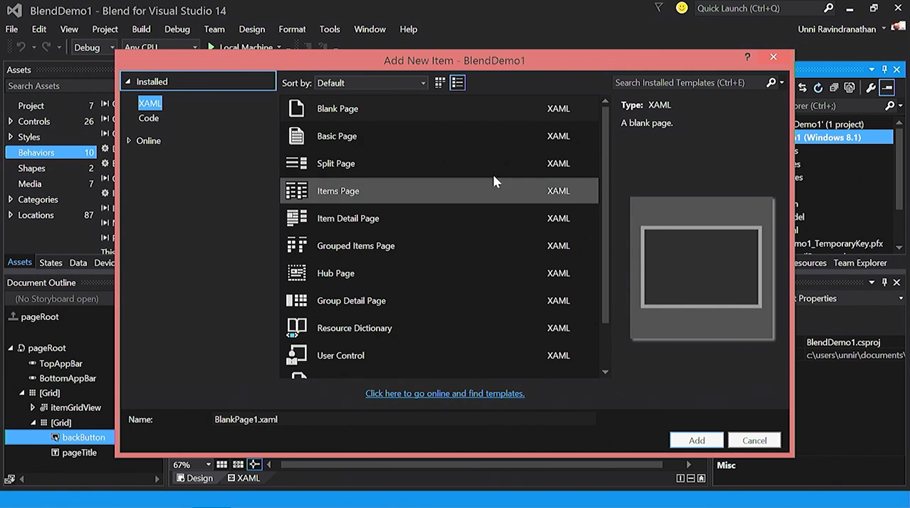The image size is (910, 508).
Task: Switch template list to details list view
Action: pyautogui.click(x=457, y=82)
